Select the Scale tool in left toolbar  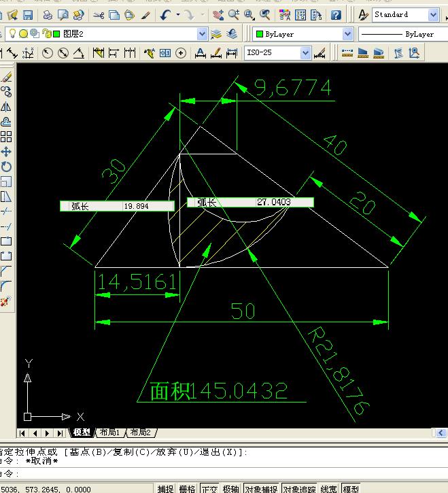pyautogui.click(x=6, y=182)
